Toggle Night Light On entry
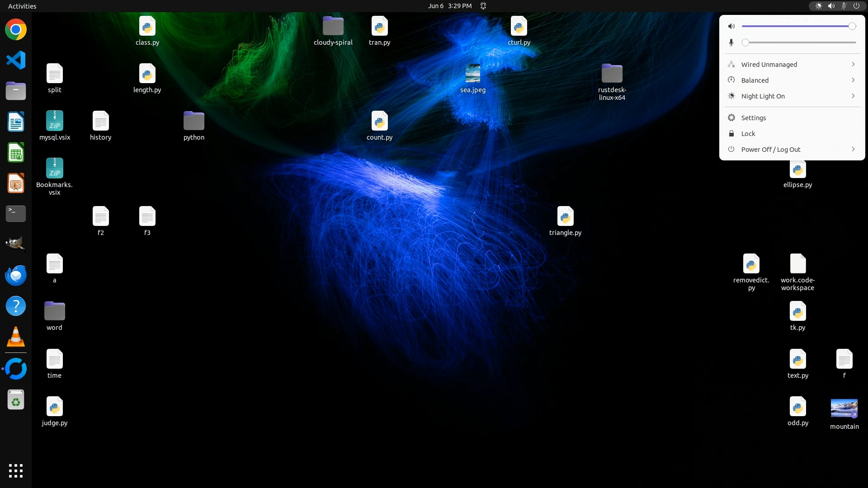This screenshot has width=868, height=488. (763, 96)
